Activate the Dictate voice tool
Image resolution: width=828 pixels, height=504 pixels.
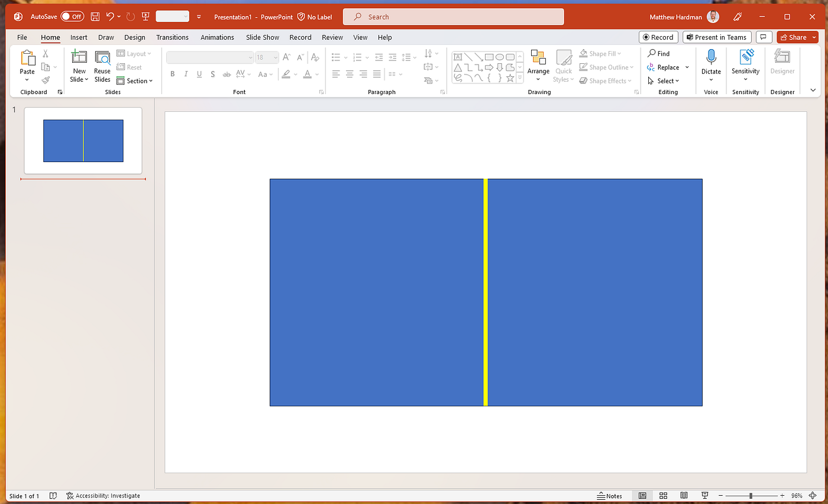(x=710, y=62)
